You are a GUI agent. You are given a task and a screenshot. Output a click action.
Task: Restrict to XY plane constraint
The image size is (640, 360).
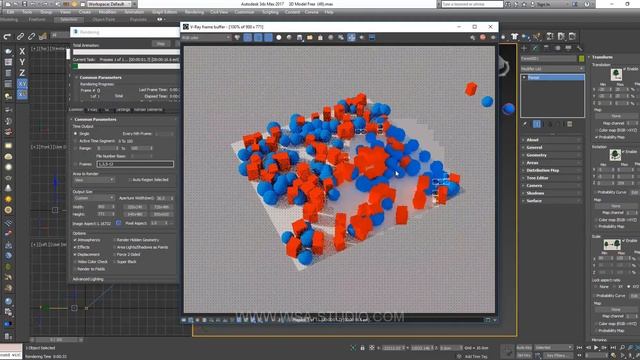pyautogui.click(x=22, y=83)
